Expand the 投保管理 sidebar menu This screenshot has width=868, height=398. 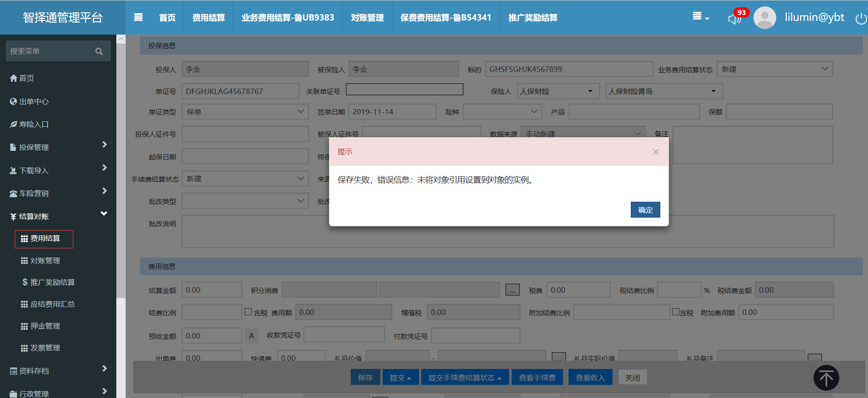tap(58, 147)
